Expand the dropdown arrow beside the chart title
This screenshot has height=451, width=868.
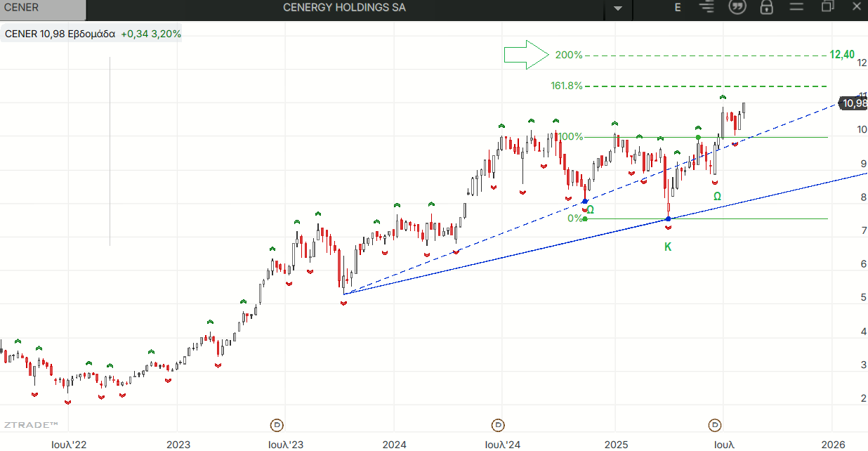(x=618, y=8)
